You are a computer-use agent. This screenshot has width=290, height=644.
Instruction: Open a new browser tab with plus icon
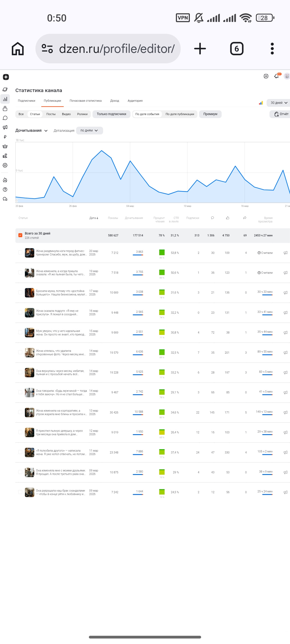200,49
